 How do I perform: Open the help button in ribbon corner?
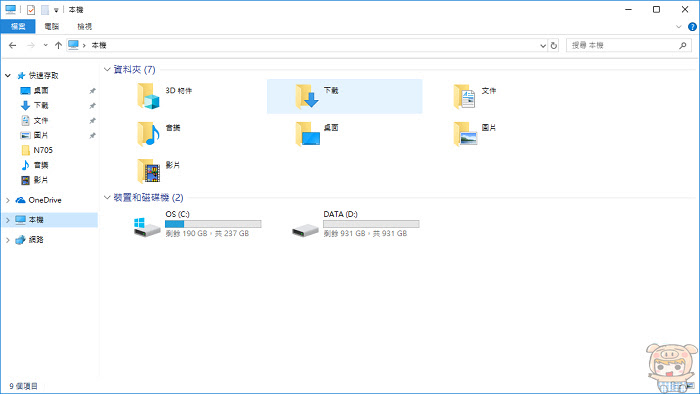[x=692, y=27]
